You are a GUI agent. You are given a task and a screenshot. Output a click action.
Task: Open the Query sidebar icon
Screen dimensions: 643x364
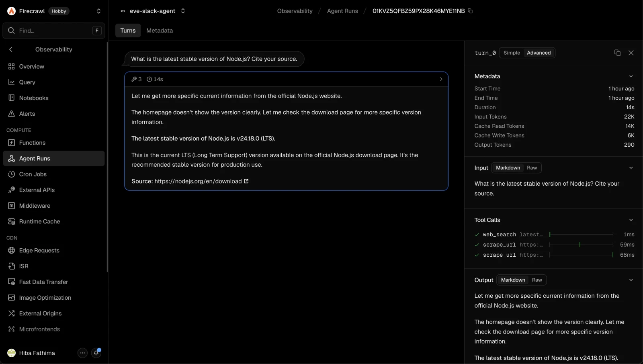(11, 82)
